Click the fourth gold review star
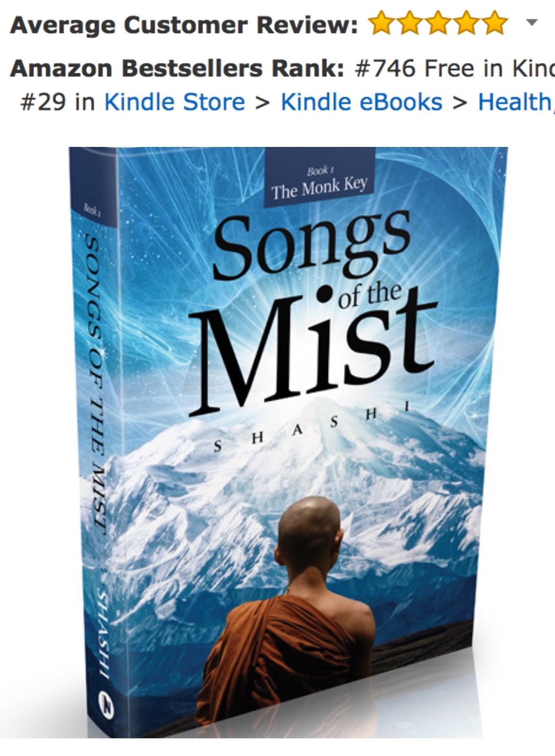Viewport: 555px width, 756px height. [x=466, y=24]
